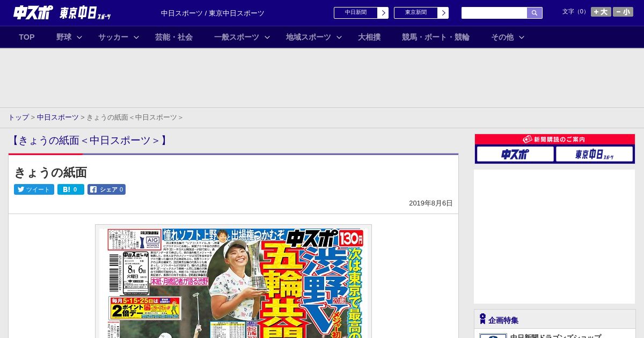
Task: Increase font size with ＋大 button
Action: (601, 12)
